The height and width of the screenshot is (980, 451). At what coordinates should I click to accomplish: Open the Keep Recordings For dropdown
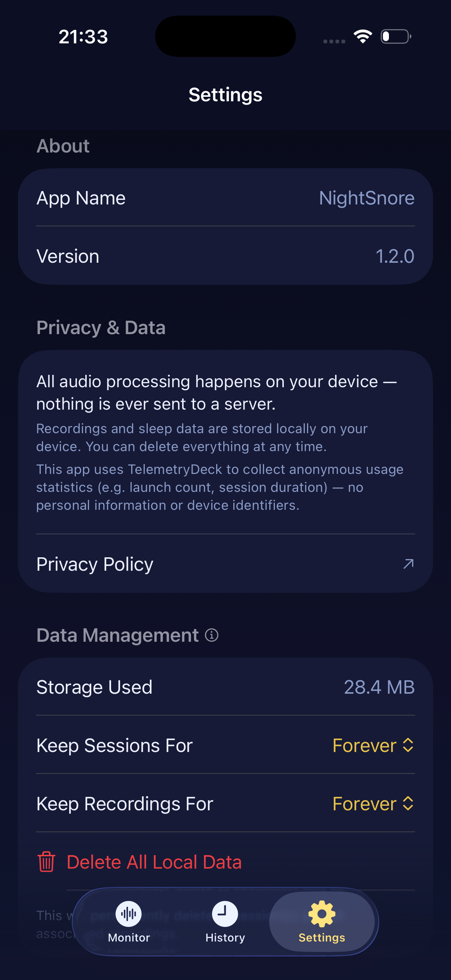[372, 804]
